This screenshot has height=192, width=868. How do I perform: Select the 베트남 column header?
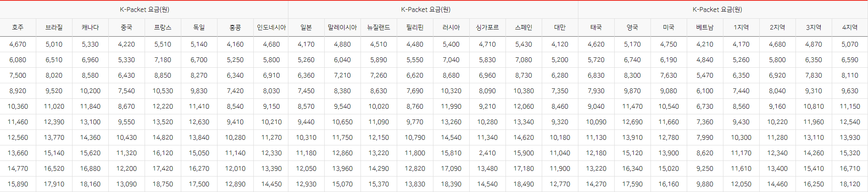coord(705,27)
